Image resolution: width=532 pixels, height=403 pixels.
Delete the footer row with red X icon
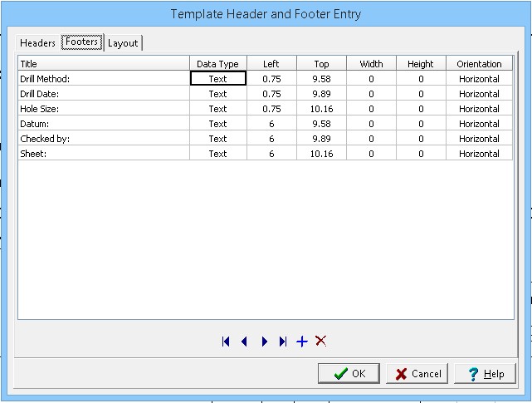point(321,342)
